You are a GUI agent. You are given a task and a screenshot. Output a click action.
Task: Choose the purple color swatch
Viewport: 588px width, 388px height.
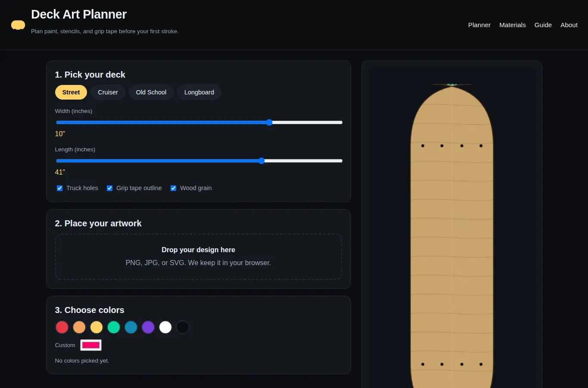pos(148,327)
